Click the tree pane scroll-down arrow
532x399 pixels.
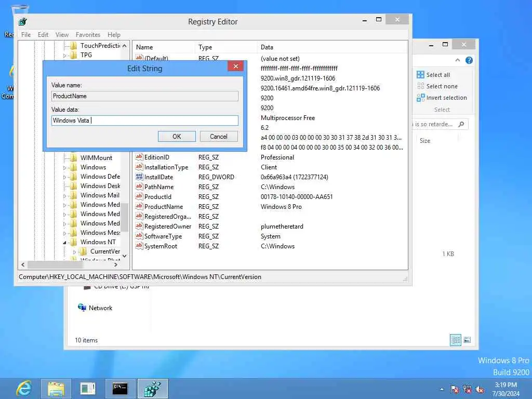pyautogui.click(x=125, y=256)
